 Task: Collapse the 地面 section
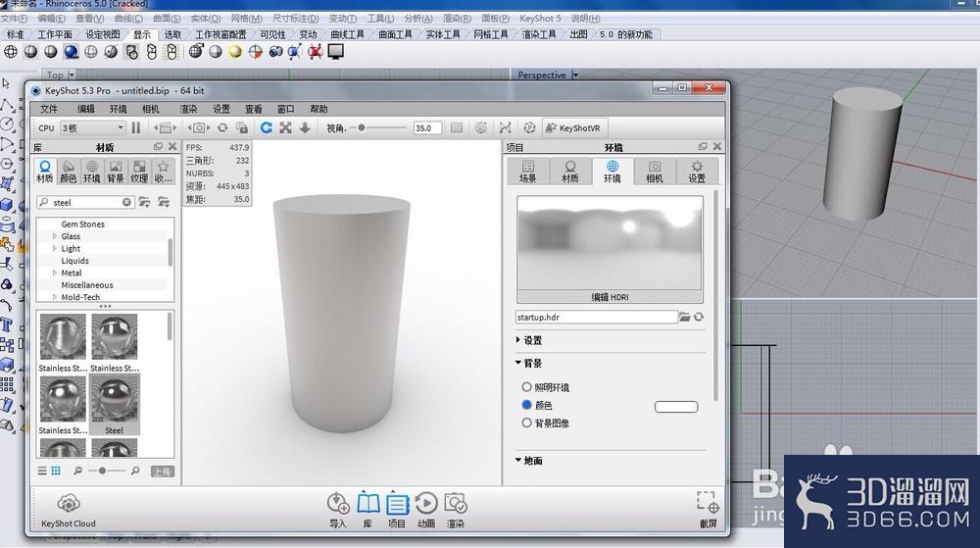[518, 460]
